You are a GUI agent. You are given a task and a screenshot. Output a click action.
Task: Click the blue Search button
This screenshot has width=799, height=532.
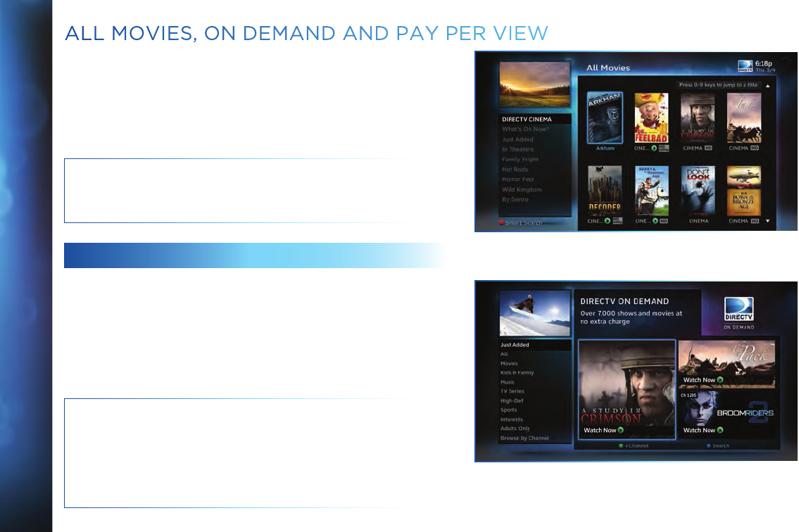tap(718, 446)
